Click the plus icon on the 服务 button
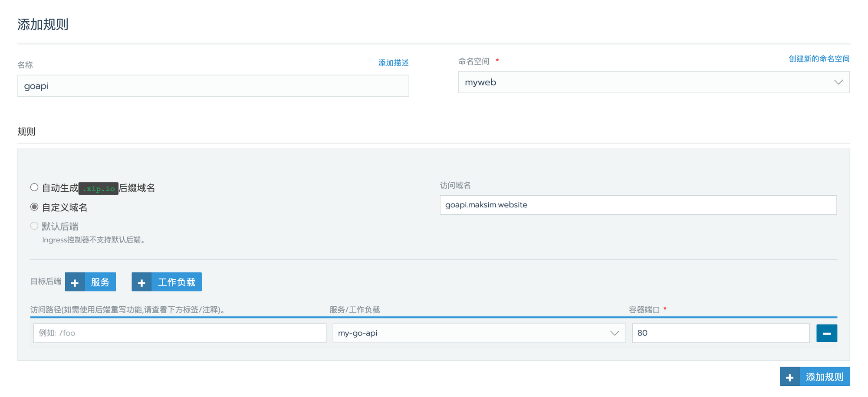868x397 pixels. [x=75, y=282]
